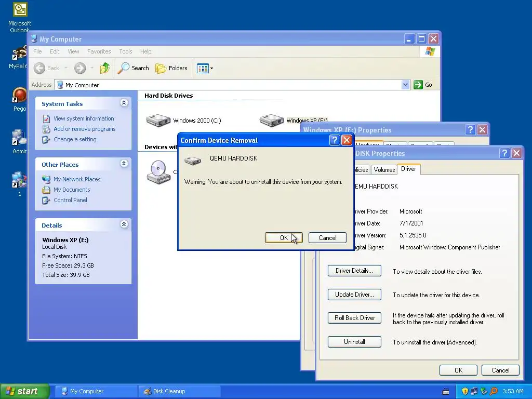This screenshot has width=532, height=399.
Task: Select Windows 2000 (C:) drive icon
Action: click(x=158, y=121)
